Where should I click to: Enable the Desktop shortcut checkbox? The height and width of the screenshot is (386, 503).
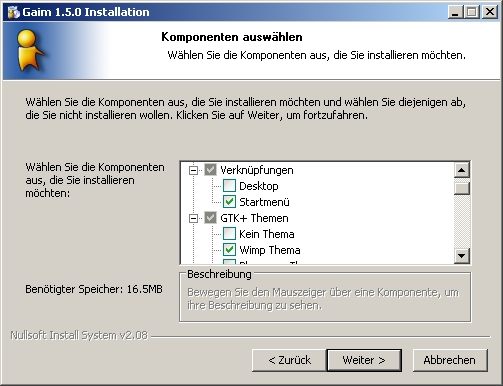[229, 186]
